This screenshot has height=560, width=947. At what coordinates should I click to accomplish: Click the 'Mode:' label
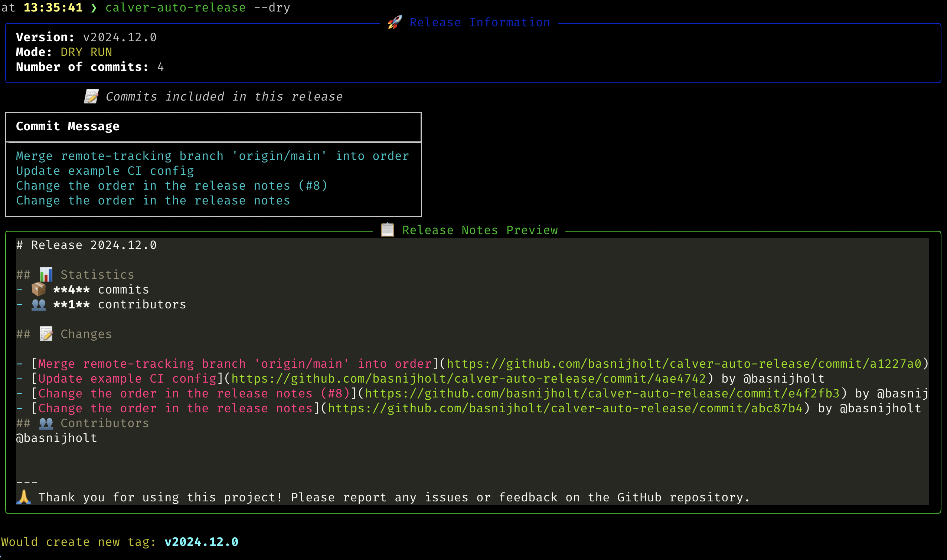pyautogui.click(x=34, y=52)
